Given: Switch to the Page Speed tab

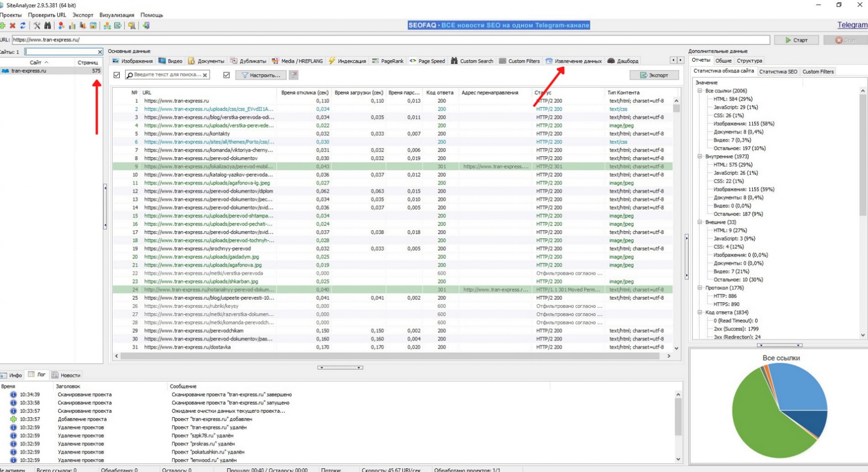Looking at the screenshot, I should 427,61.
